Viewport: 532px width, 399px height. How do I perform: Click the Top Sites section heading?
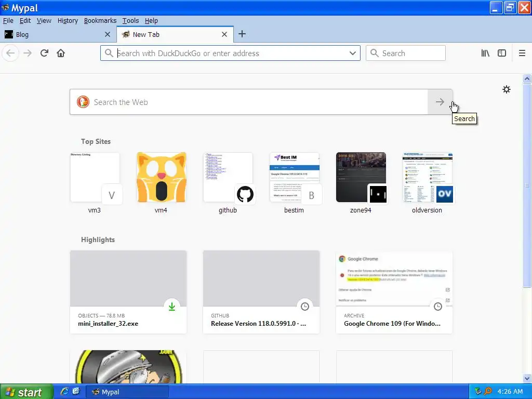(96, 141)
